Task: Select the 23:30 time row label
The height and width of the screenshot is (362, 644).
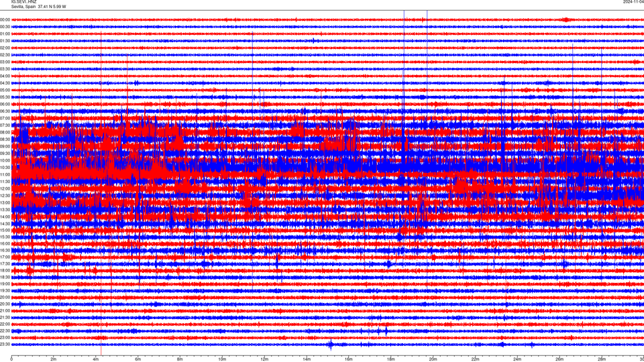Action: (x=5, y=344)
